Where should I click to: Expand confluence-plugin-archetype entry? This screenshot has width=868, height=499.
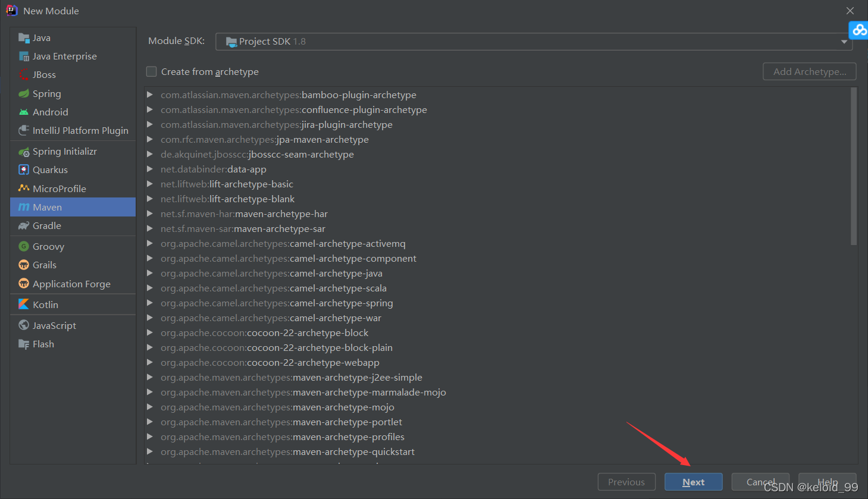150,110
